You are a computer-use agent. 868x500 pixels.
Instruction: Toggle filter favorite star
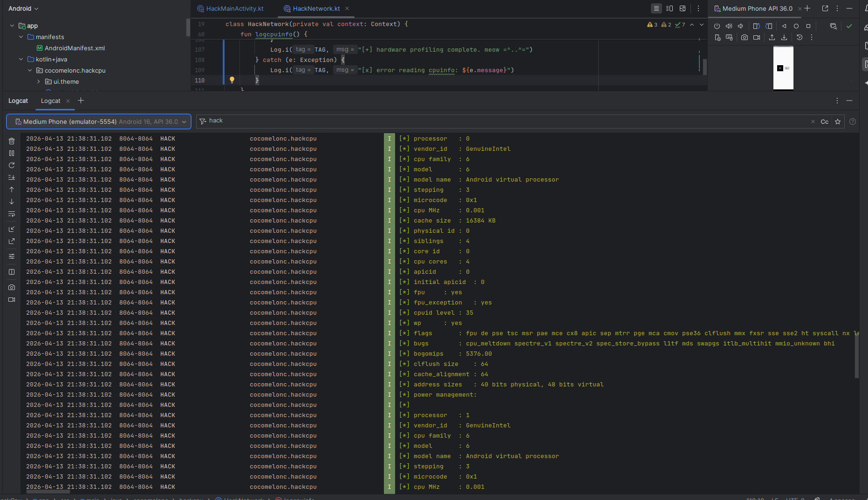tap(838, 122)
